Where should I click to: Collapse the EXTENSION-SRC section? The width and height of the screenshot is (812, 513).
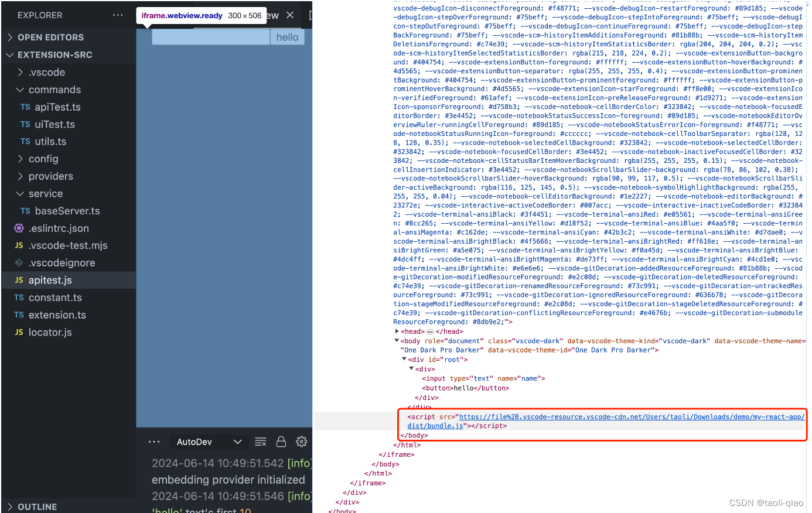click(x=69, y=55)
